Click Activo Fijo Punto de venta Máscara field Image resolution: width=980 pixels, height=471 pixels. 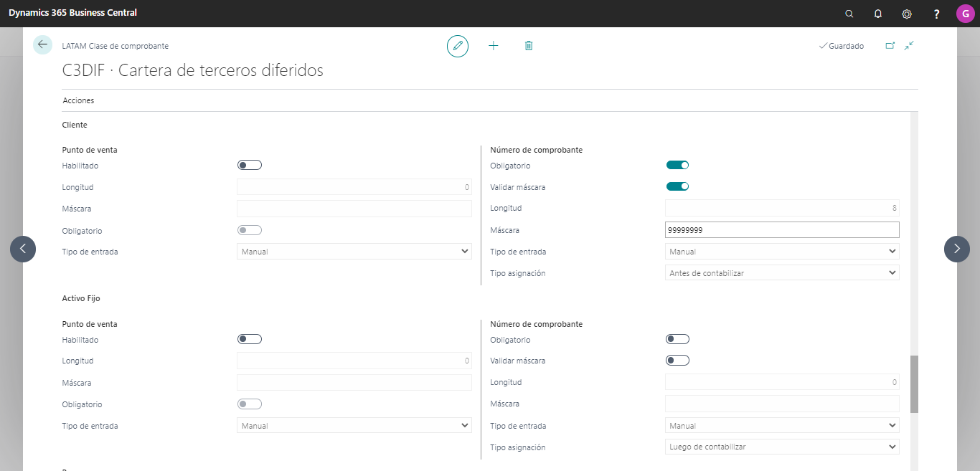pos(354,382)
